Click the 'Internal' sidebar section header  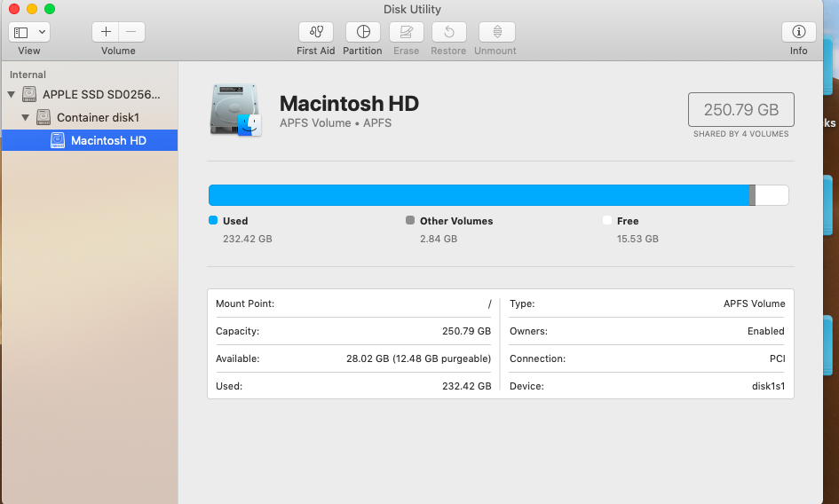28,75
